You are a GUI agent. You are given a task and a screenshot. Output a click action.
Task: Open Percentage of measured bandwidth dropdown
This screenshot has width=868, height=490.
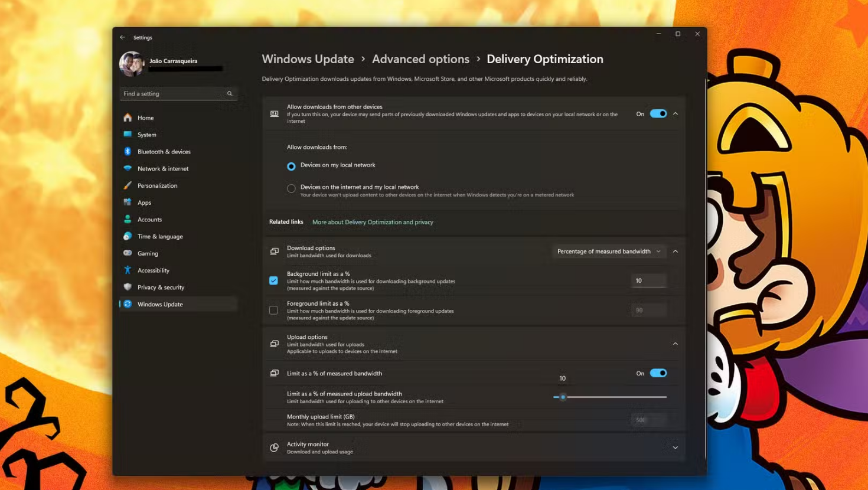click(x=609, y=251)
